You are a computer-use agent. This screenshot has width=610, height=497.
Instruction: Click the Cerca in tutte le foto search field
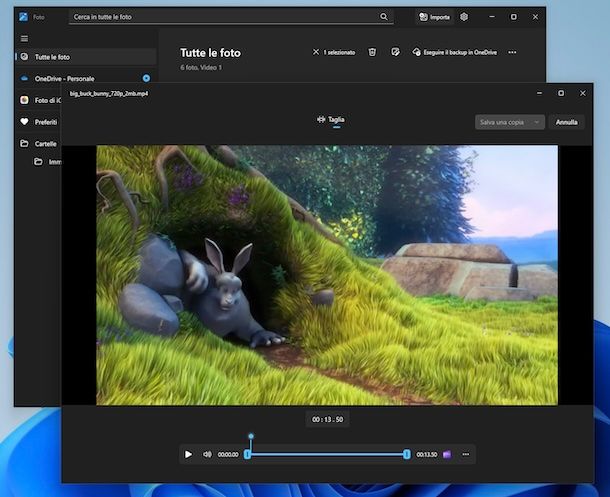(x=231, y=17)
